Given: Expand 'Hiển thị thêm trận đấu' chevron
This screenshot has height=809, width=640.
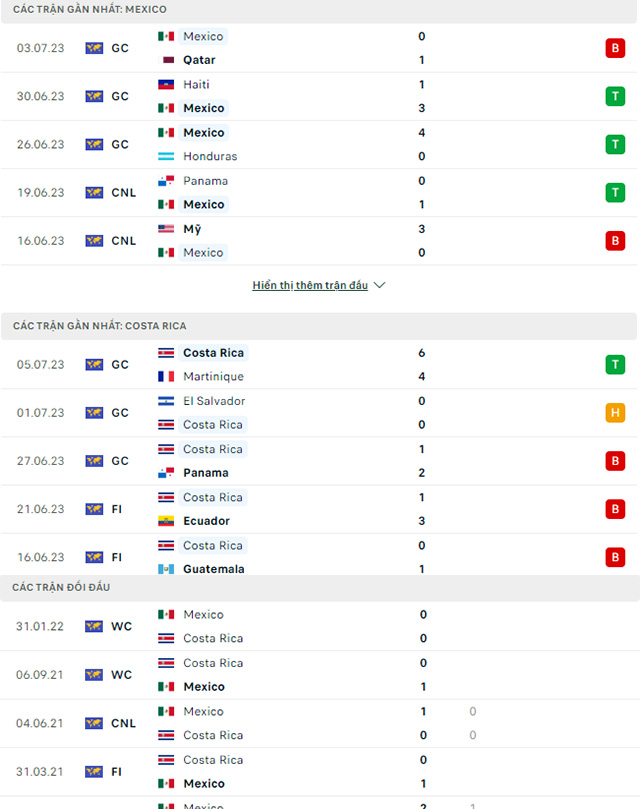Looking at the screenshot, I should click(379, 285).
